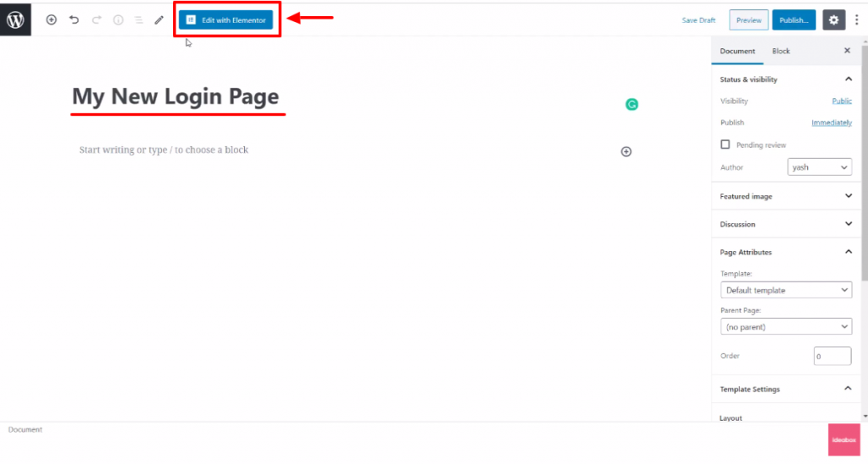
Task: Open more tools and options menu
Action: pos(857,20)
